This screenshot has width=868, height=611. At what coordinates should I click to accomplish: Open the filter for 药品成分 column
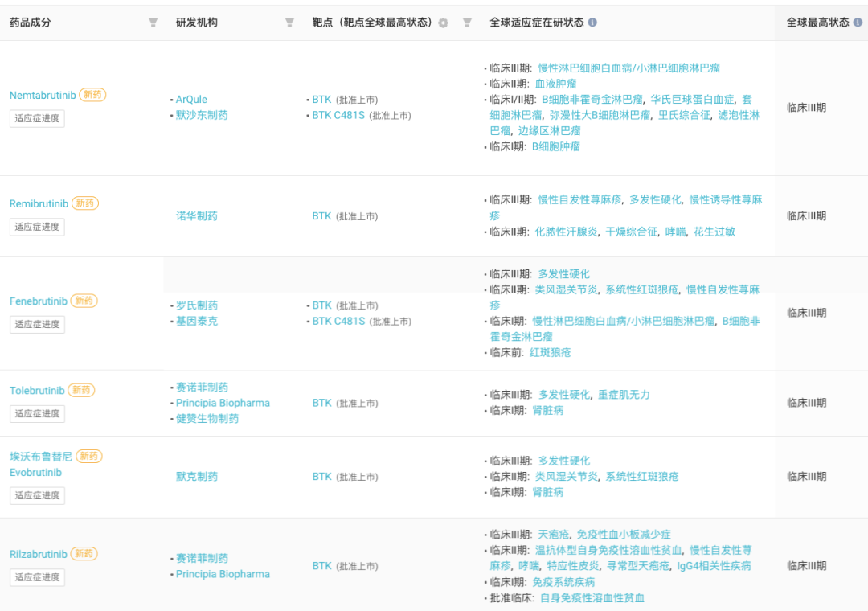click(x=153, y=23)
